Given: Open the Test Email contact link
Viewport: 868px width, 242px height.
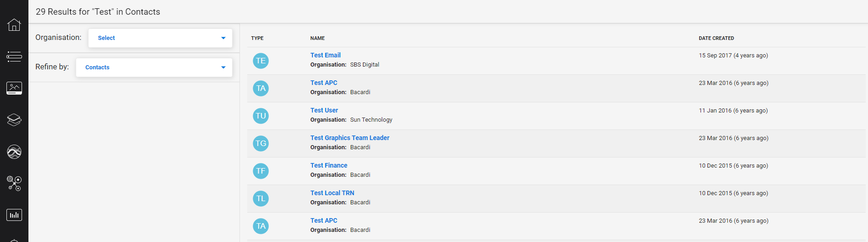Looking at the screenshot, I should tap(325, 55).
